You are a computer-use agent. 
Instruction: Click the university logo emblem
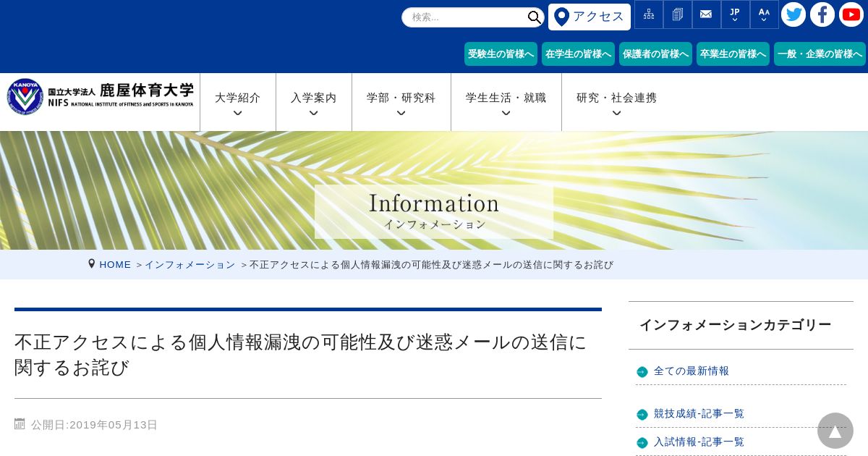coord(25,96)
